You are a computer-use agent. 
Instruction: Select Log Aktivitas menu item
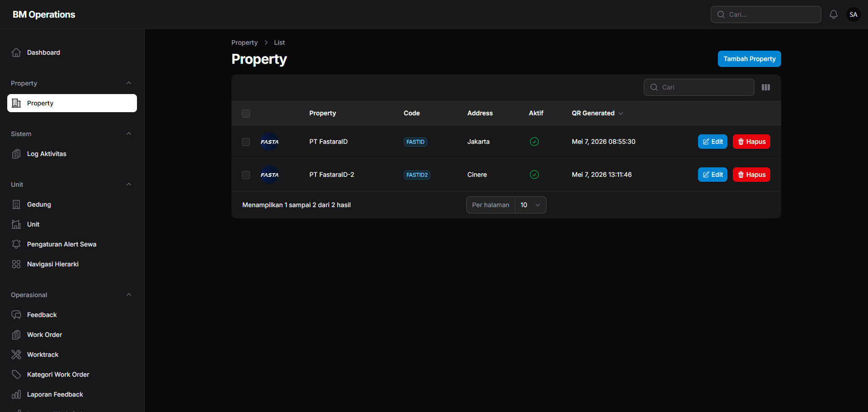coord(72,154)
